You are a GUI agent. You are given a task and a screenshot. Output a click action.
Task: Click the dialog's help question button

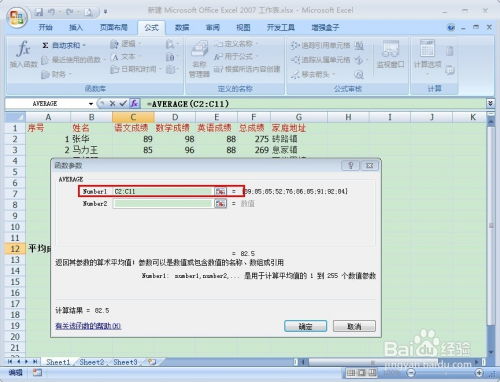click(350, 165)
